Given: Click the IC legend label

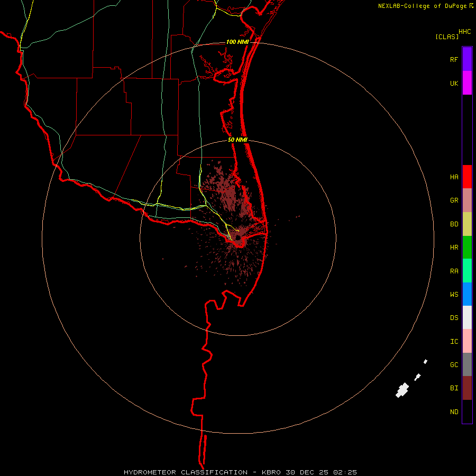Looking at the screenshot, I should [454, 342].
